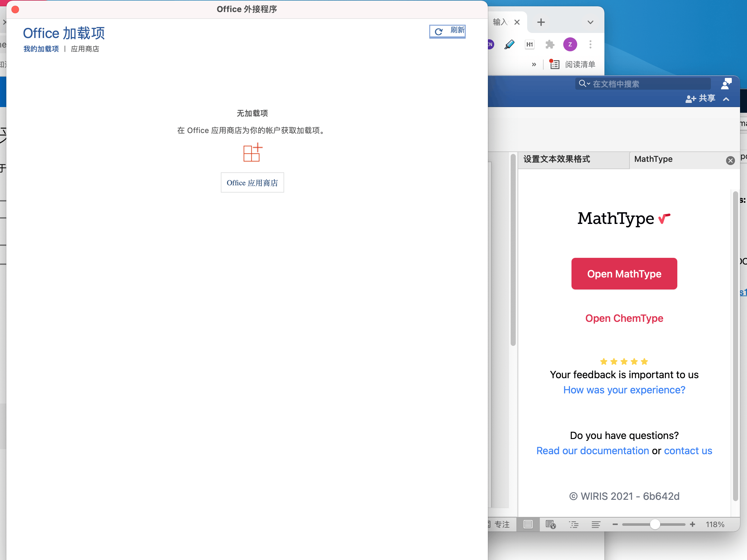Open ChemType link in MathType pane

[624, 318]
